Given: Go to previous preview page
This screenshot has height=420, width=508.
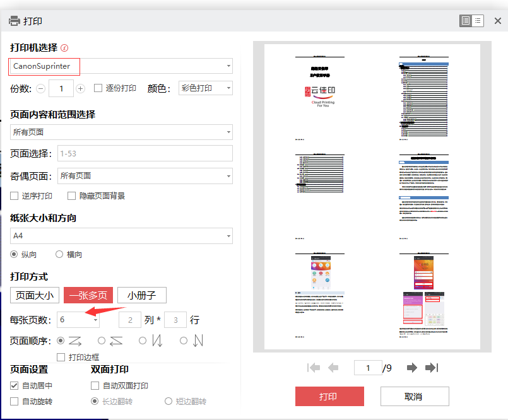Looking at the screenshot, I should pyautogui.click(x=333, y=368).
